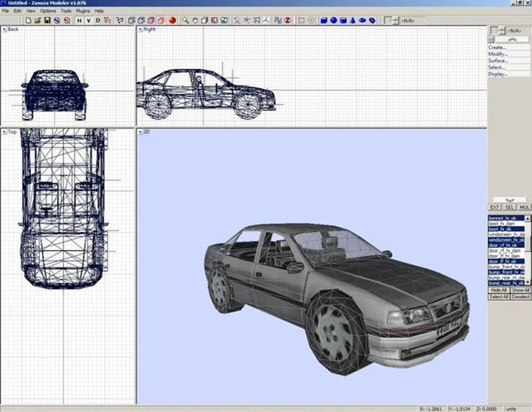Expand the Create... rollout
The height and width of the screenshot is (412, 532).
click(497, 47)
